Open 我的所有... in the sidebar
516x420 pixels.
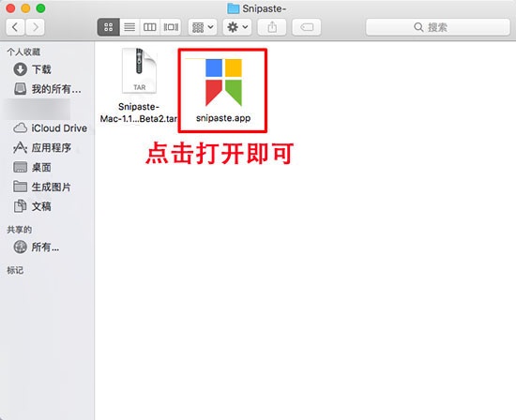pyautogui.click(x=47, y=89)
